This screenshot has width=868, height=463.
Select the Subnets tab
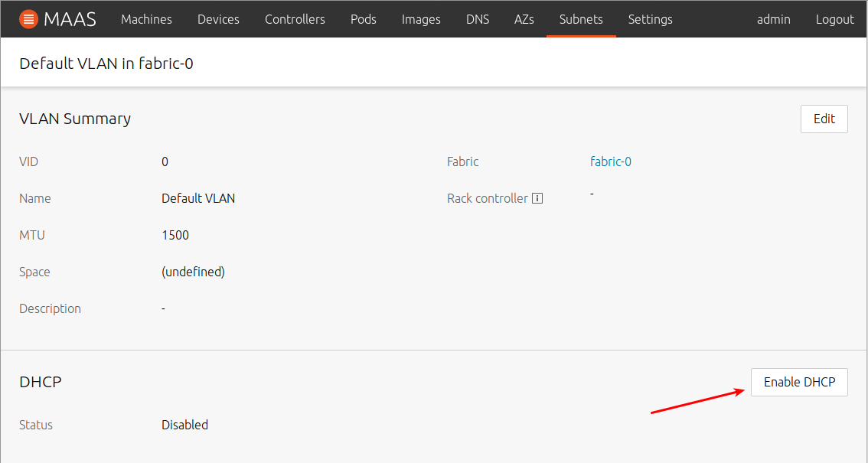tap(581, 19)
